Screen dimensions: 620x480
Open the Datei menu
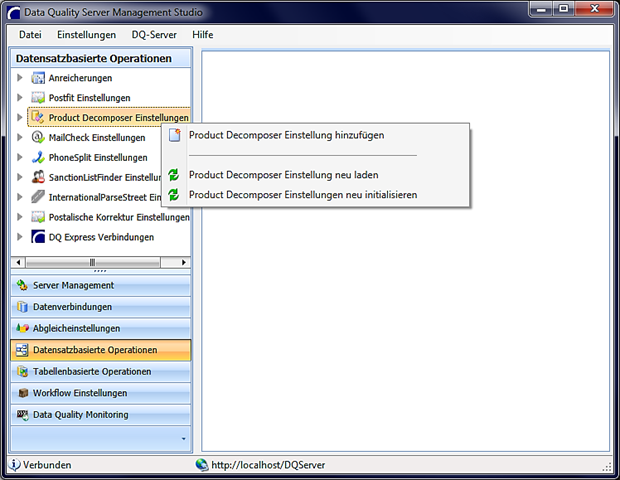[30, 35]
